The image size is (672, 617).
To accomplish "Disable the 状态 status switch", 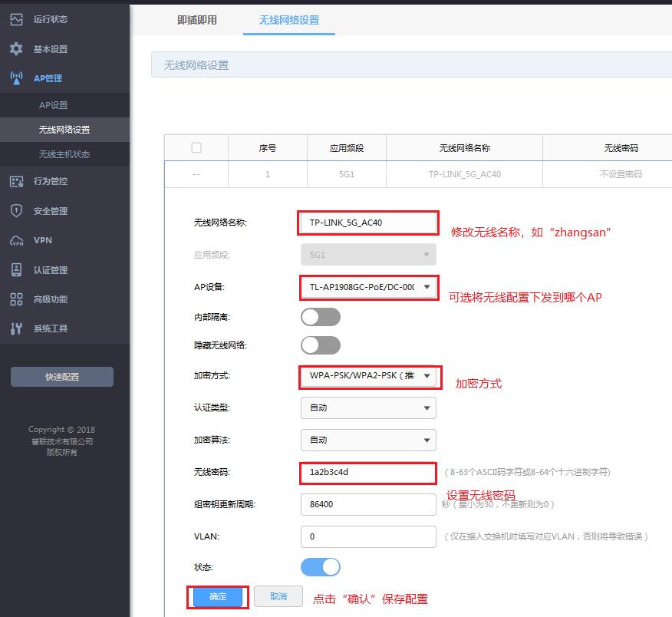I will click(320, 566).
